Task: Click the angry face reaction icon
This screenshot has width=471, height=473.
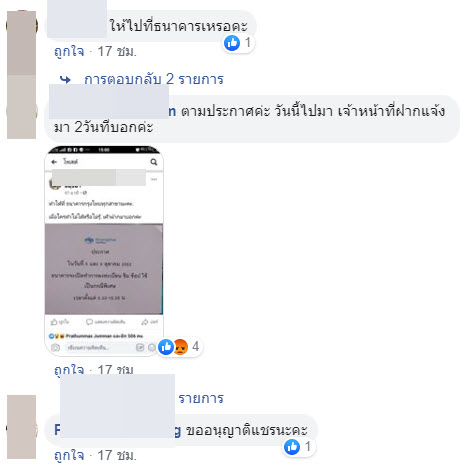Action: pyautogui.click(x=181, y=347)
